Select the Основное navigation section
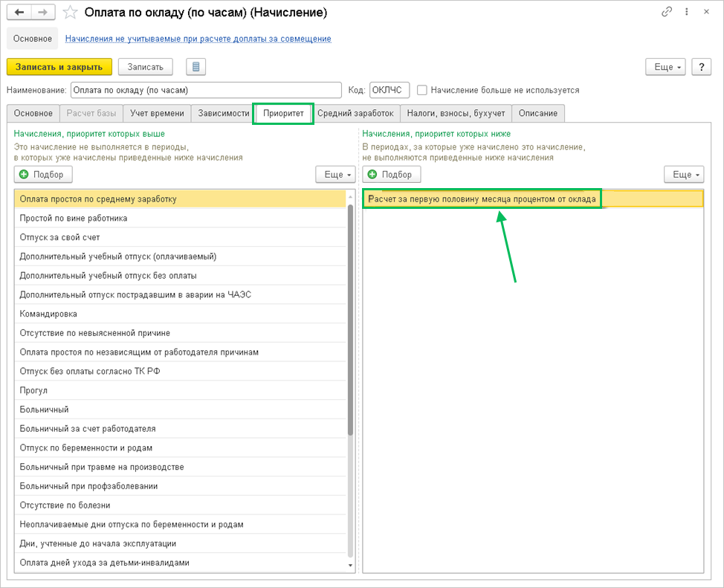 32,39
